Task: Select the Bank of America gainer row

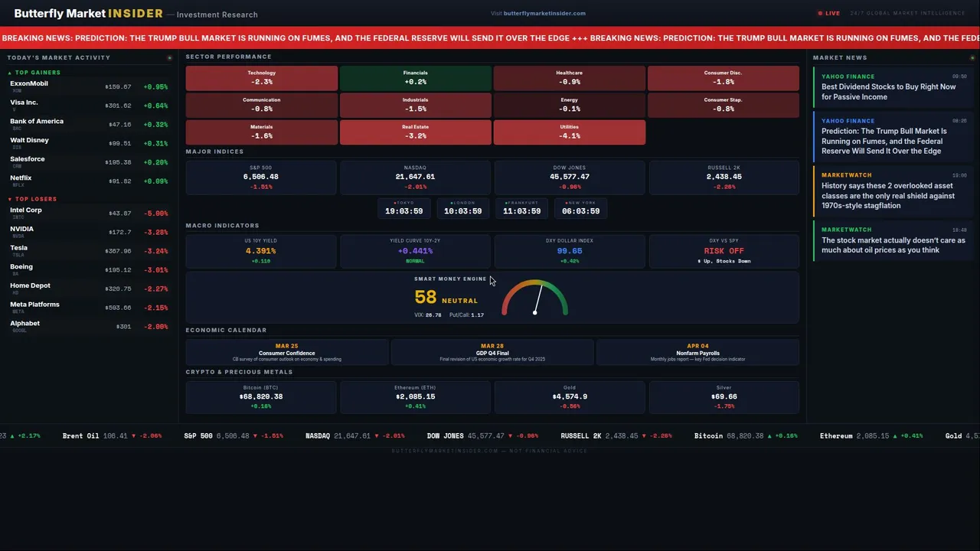Action: [x=89, y=124]
